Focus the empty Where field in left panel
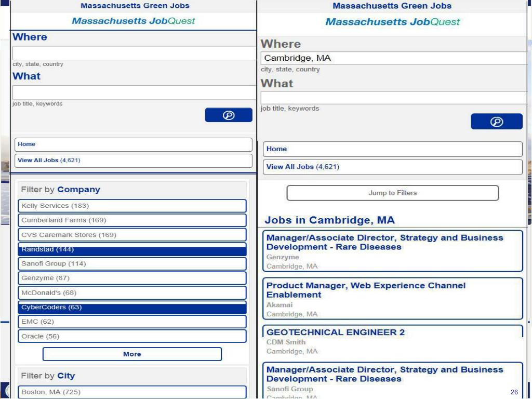 click(x=134, y=54)
